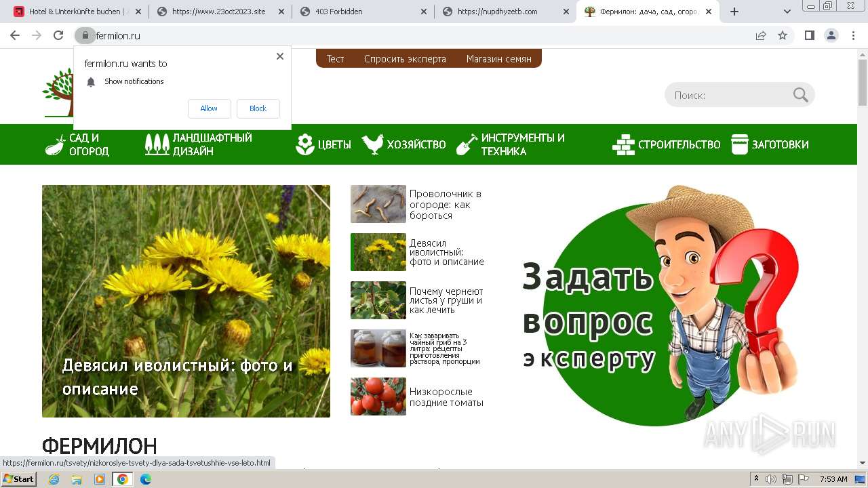Open the featured headline Девясил иволистный: фото и описание
Screen dimensions: 868x488
[178, 377]
